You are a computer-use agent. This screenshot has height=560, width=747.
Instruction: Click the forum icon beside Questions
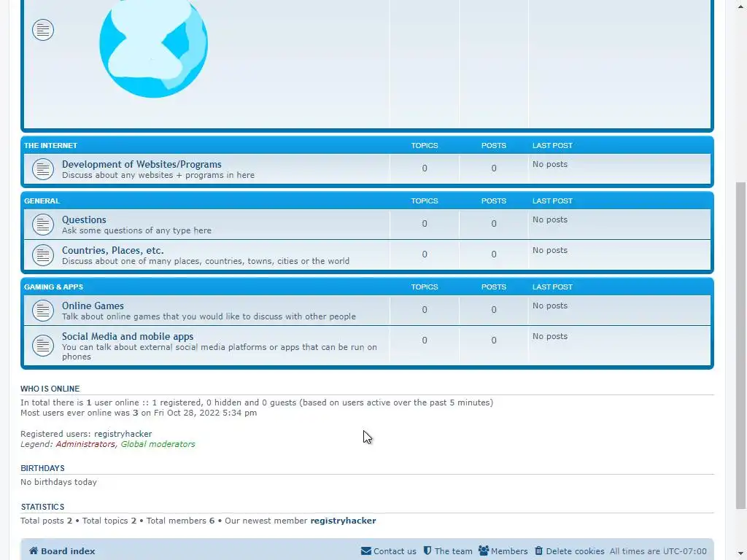pyautogui.click(x=43, y=225)
